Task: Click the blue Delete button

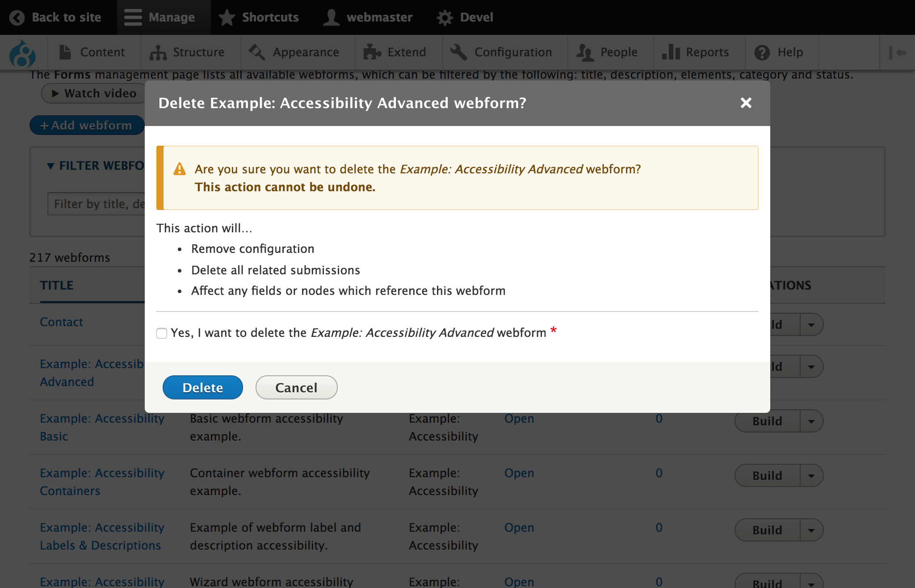Action: point(202,387)
